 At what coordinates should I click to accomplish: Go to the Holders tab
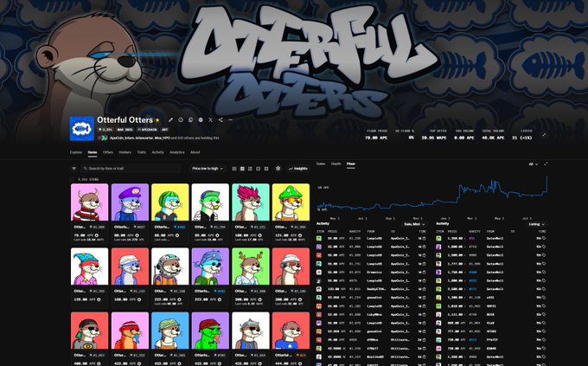(x=125, y=152)
